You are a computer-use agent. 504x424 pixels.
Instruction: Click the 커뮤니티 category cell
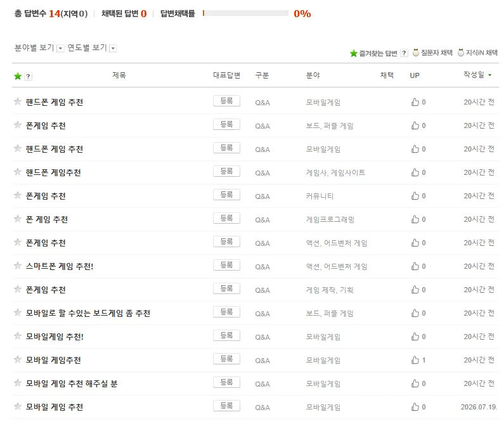(x=320, y=196)
